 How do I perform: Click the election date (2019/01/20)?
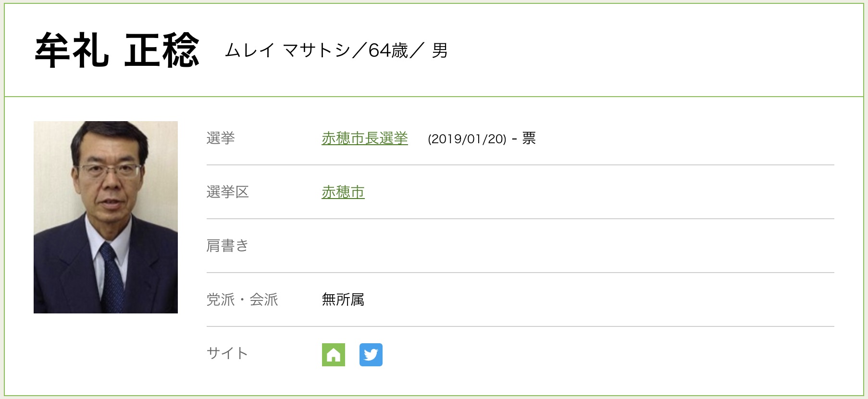(467, 139)
